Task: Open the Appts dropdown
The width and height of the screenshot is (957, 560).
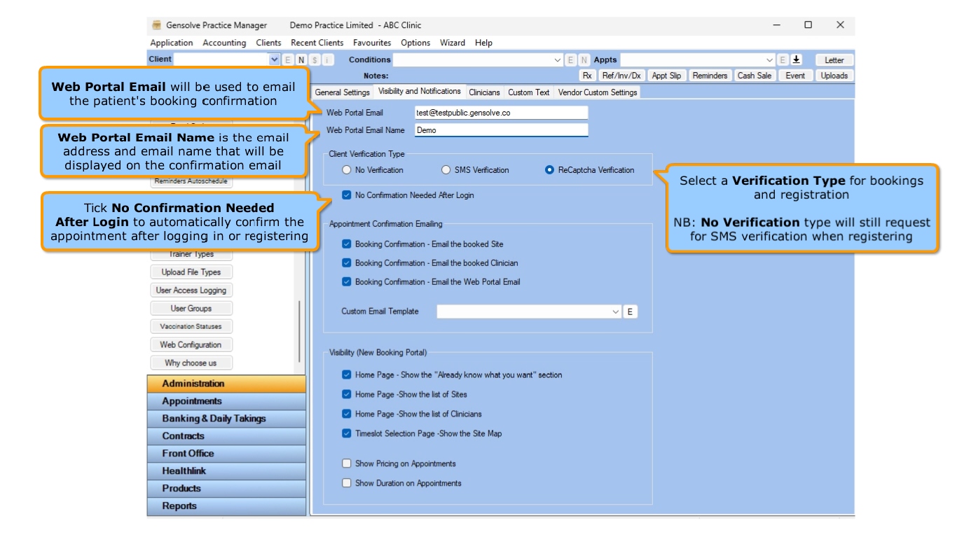Action: (x=770, y=60)
